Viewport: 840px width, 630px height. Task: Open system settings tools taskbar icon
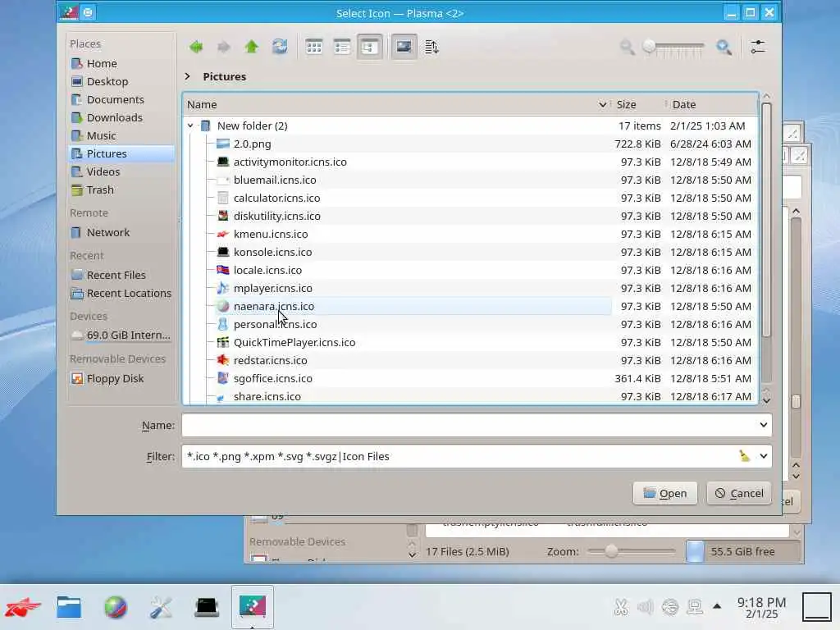161,607
